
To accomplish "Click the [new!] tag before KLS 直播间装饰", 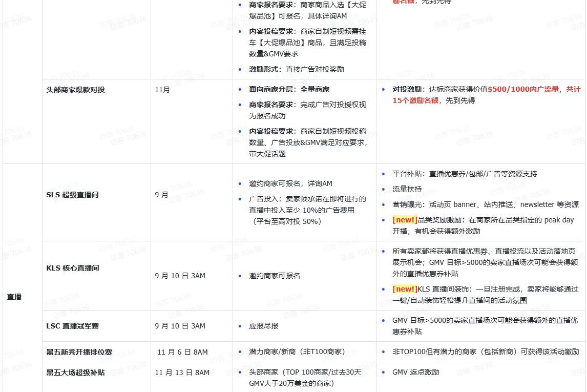I will 405,289.
